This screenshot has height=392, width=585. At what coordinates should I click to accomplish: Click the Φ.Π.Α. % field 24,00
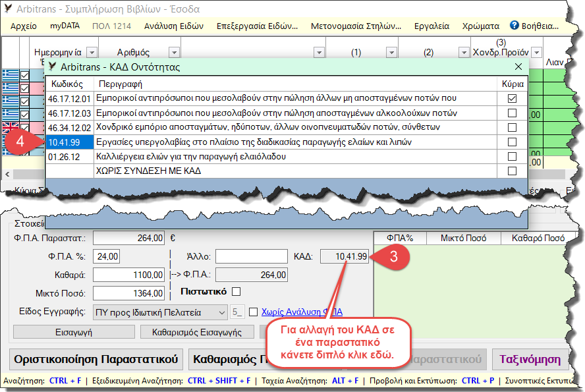coord(106,256)
